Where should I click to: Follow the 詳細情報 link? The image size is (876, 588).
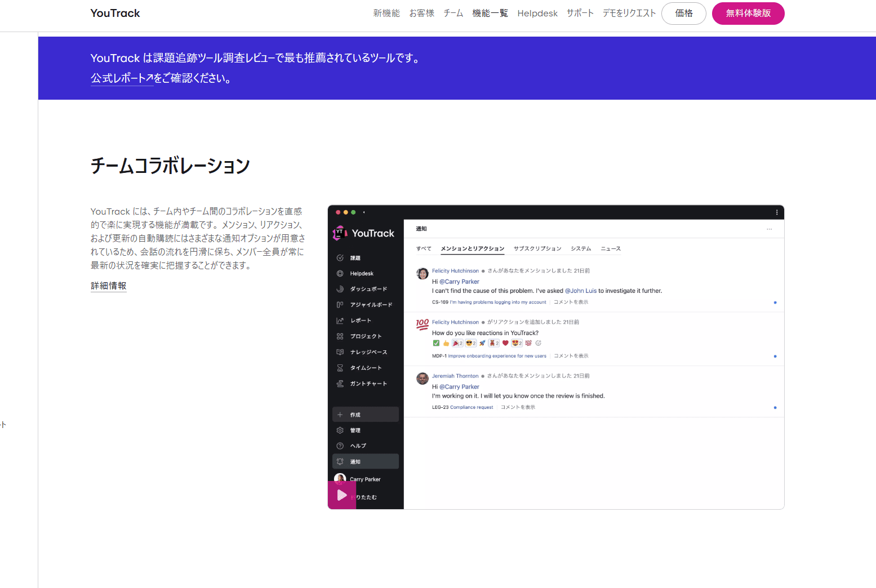[109, 286]
